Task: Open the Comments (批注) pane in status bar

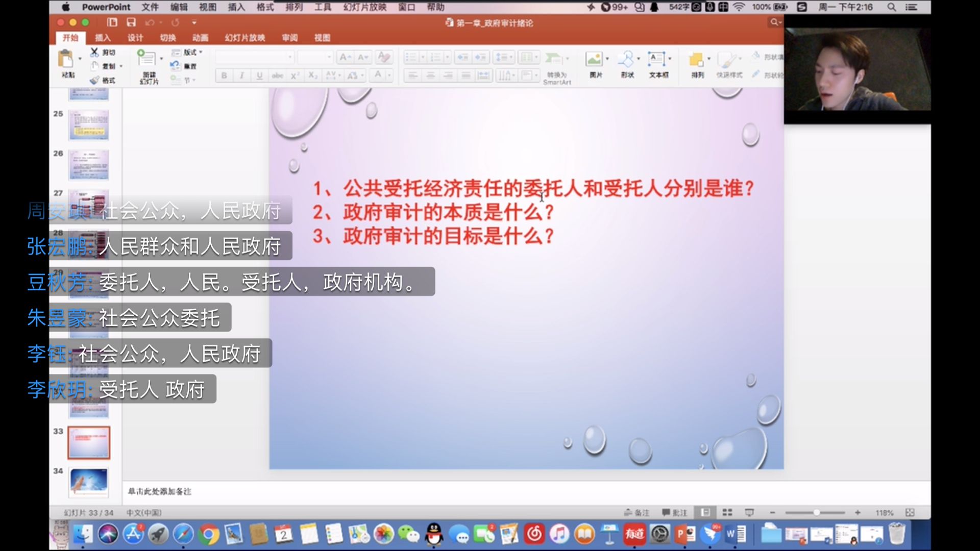Action: [675, 512]
